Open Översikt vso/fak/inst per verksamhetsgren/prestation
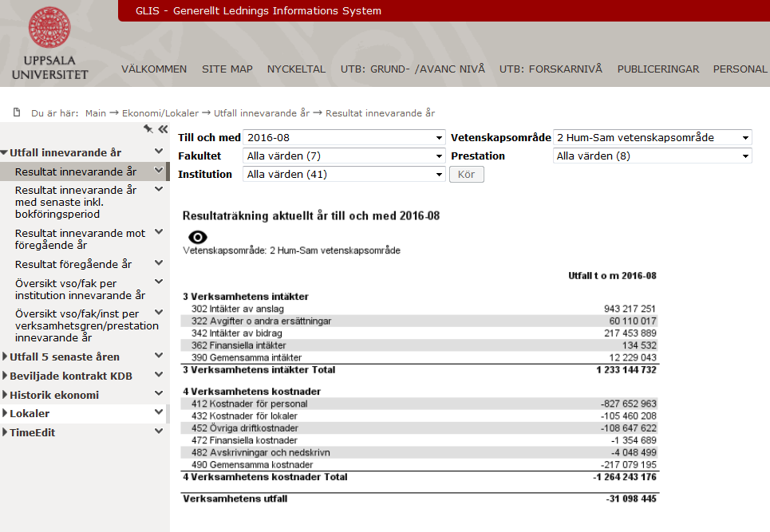770x532 pixels. [87, 326]
